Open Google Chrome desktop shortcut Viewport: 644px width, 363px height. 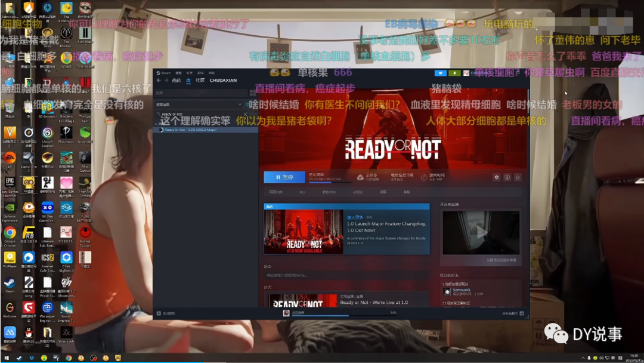[x=10, y=236]
